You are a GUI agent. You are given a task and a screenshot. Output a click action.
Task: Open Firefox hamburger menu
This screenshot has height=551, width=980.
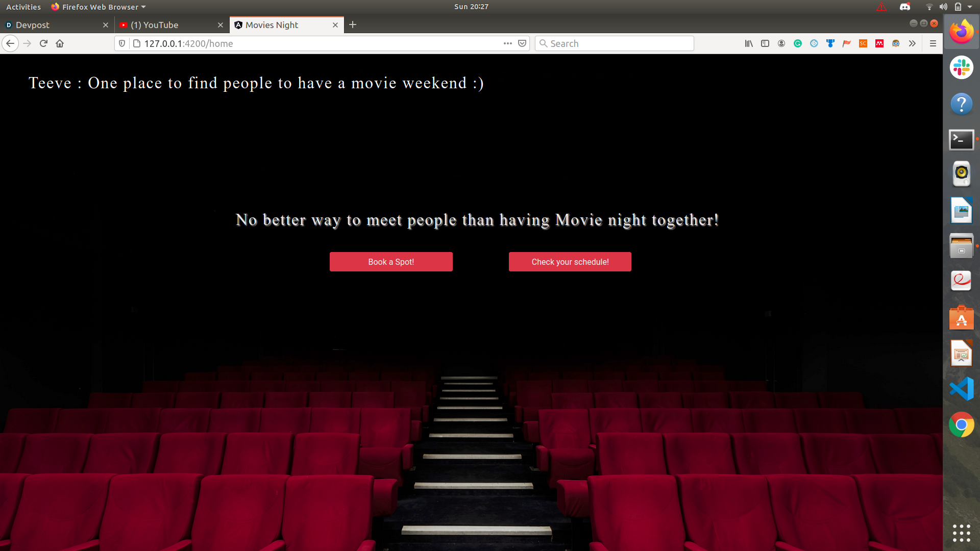933,43
